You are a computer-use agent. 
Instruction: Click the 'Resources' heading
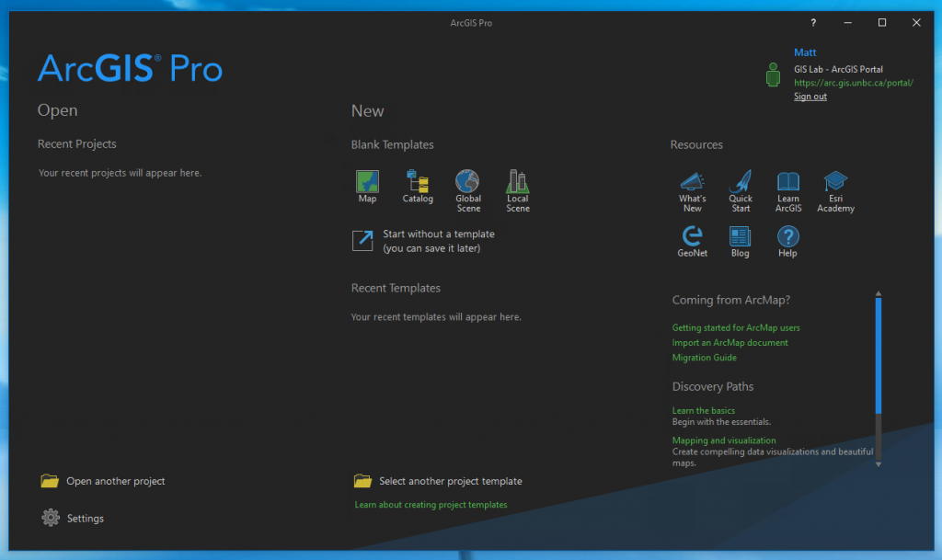[696, 144]
